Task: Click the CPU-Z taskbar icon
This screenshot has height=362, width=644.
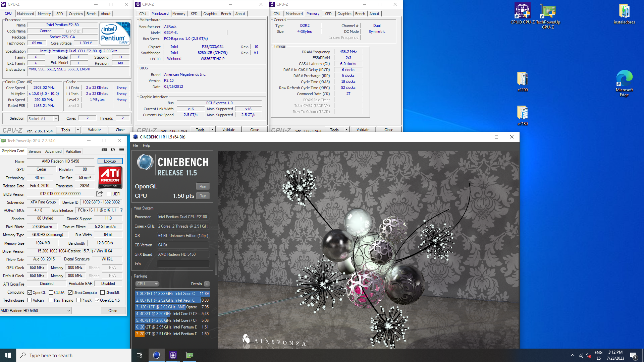Action: pos(173,355)
